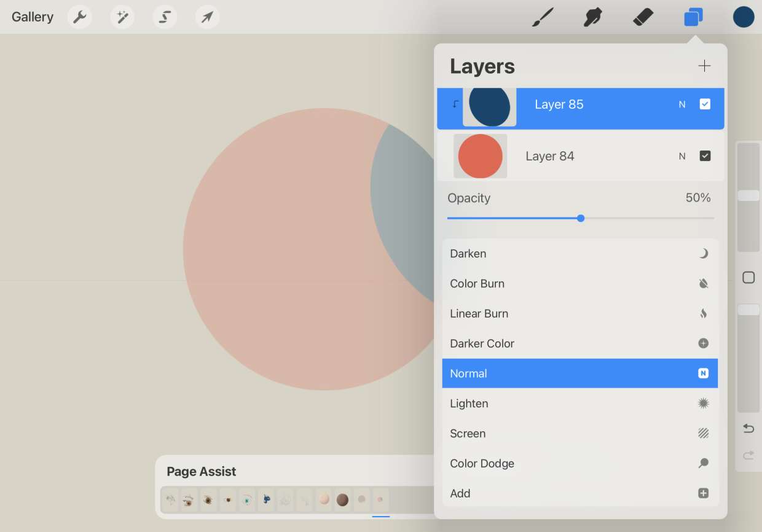Image resolution: width=762 pixels, height=532 pixels.
Task: Tap the square modifier button on sidebar
Action: [748, 278]
